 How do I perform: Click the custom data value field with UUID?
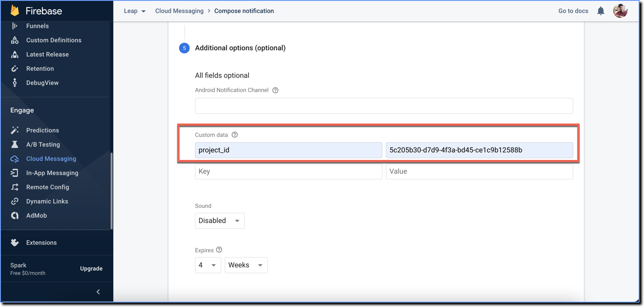pos(479,150)
